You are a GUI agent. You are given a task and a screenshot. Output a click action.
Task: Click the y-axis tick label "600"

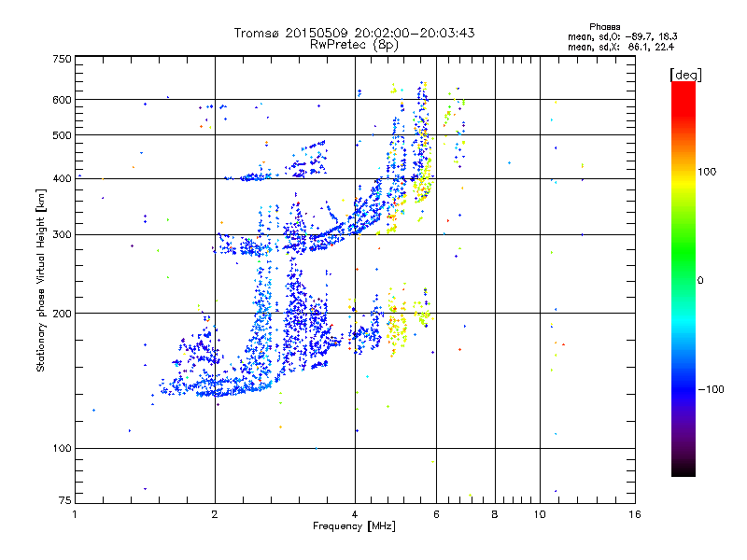63,100
